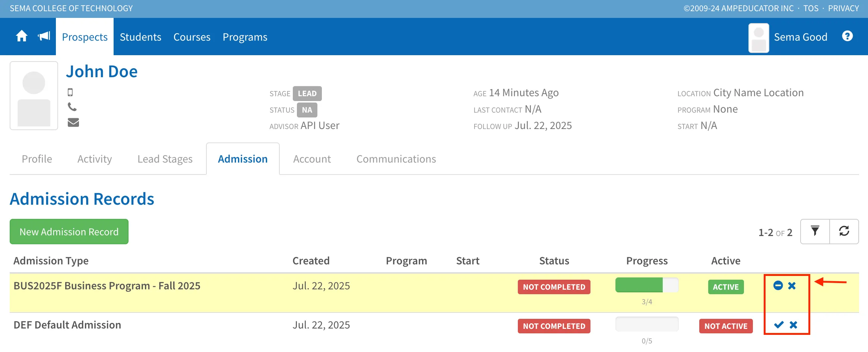Open BUS2025F Business Program - Fall 2025

[x=107, y=286]
